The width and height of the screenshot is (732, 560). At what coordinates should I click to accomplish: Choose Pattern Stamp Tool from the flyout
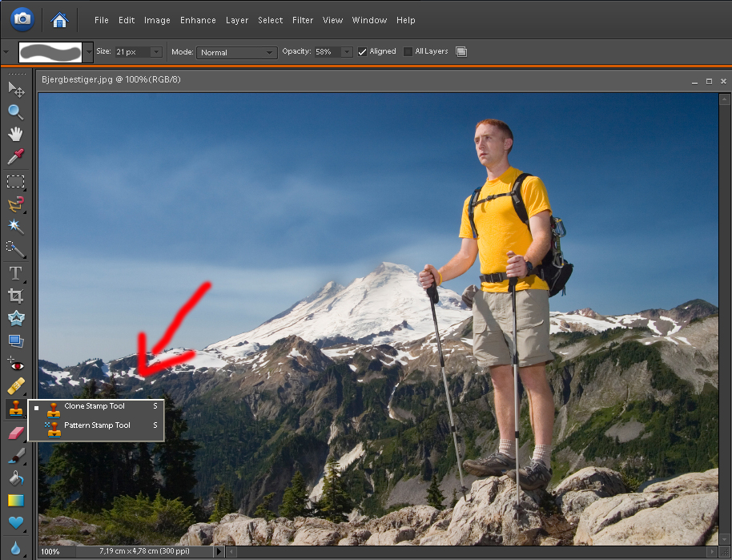tap(97, 425)
